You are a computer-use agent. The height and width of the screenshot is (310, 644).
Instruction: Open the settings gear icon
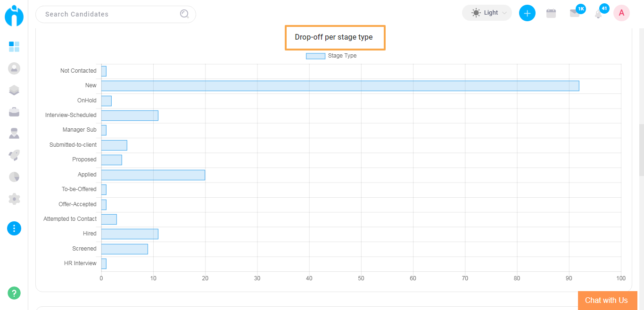[x=14, y=199]
